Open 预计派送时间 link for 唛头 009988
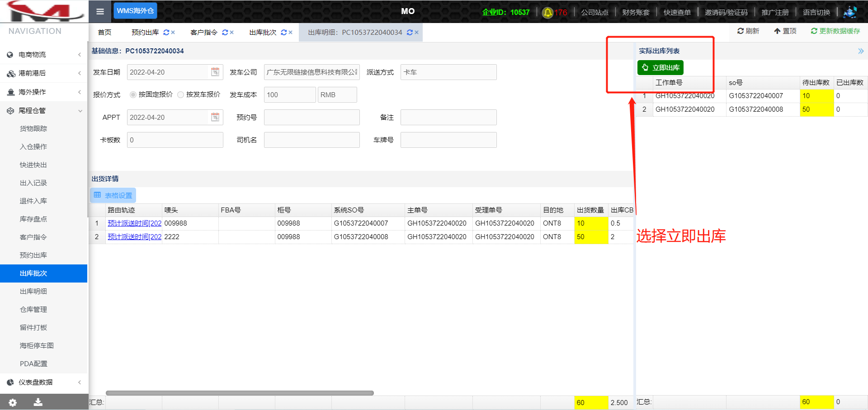Viewport: 868px width, 410px height. [x=134, y=223]
